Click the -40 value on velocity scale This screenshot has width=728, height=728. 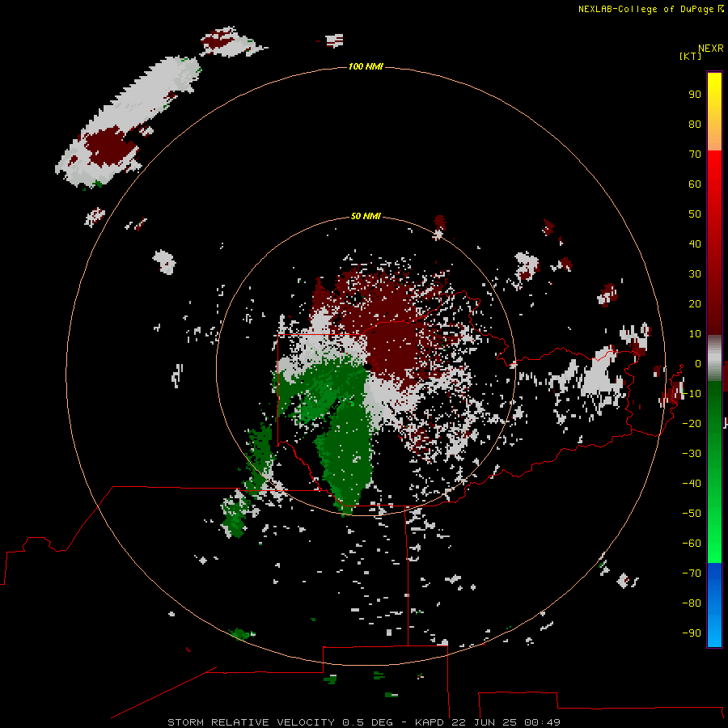click(692, 484)
